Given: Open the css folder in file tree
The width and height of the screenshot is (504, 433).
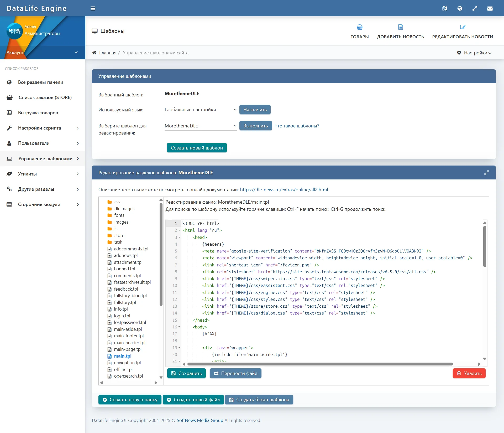Looking at the screenshot, I should (x=117, y=202).
